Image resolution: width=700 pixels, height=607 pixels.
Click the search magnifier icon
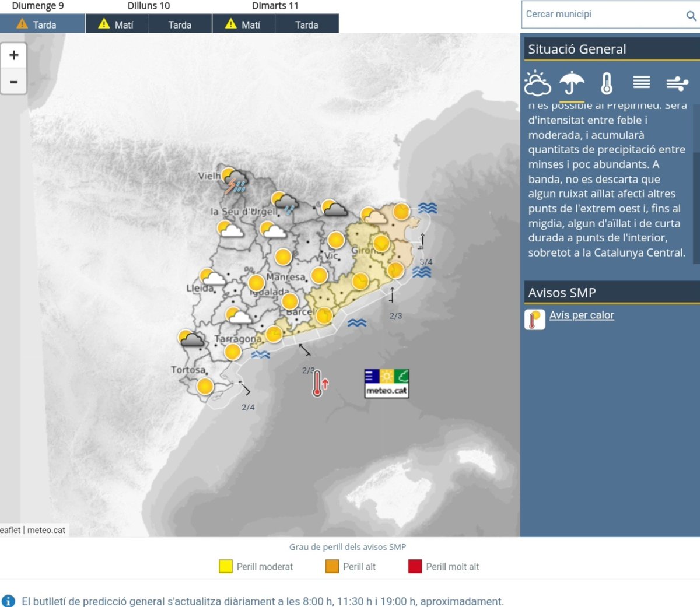(x=691, y=16)
